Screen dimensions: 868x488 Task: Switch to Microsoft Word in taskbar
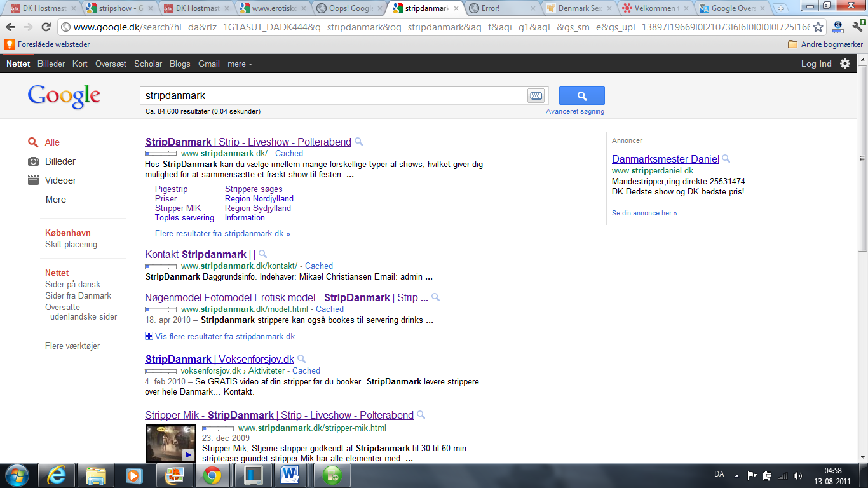click(x=290, y=475)
